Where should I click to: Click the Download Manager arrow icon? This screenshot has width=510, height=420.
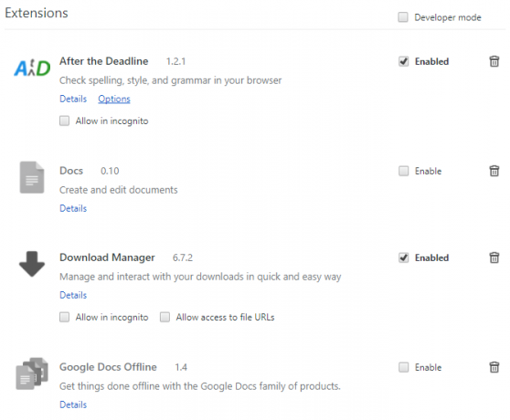click(x=32, y=264)
